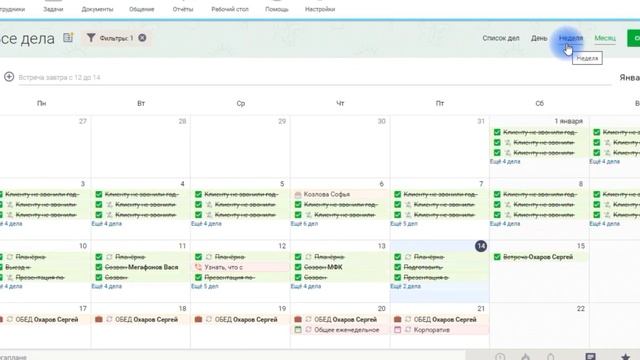Open the Рабочий стол menu
The image size is (640, 360).
click(x=230, y=9)
